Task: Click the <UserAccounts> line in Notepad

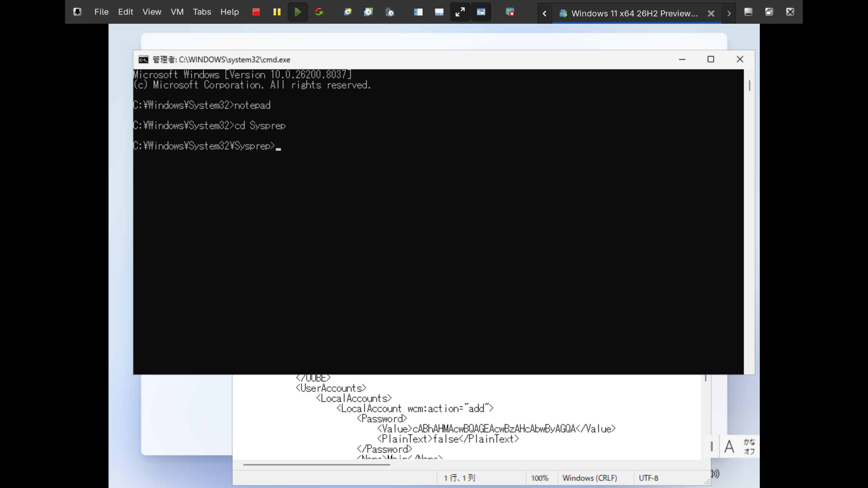Action: coord(331,388)
